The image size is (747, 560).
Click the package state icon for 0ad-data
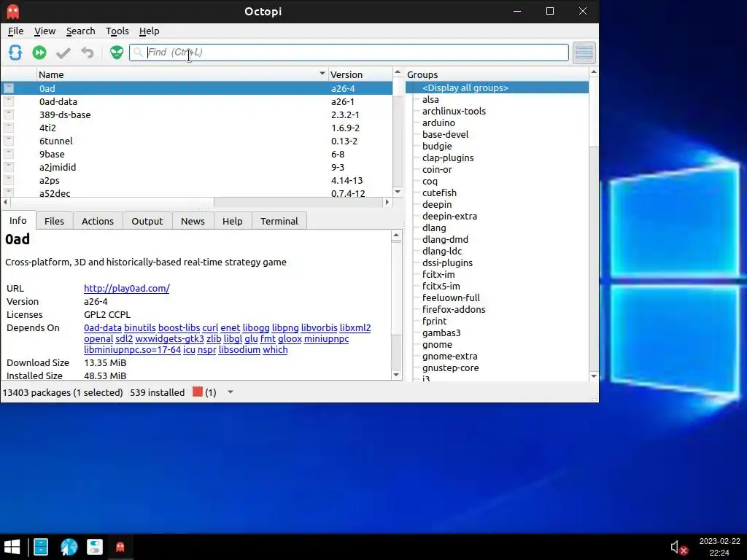[9, 101]
